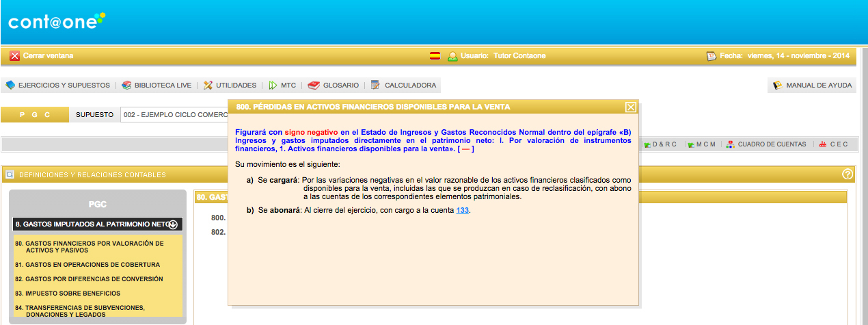
Task: Select 84. Transferencias de subvenciones, donaciones y legados
Action: (80, 311)
